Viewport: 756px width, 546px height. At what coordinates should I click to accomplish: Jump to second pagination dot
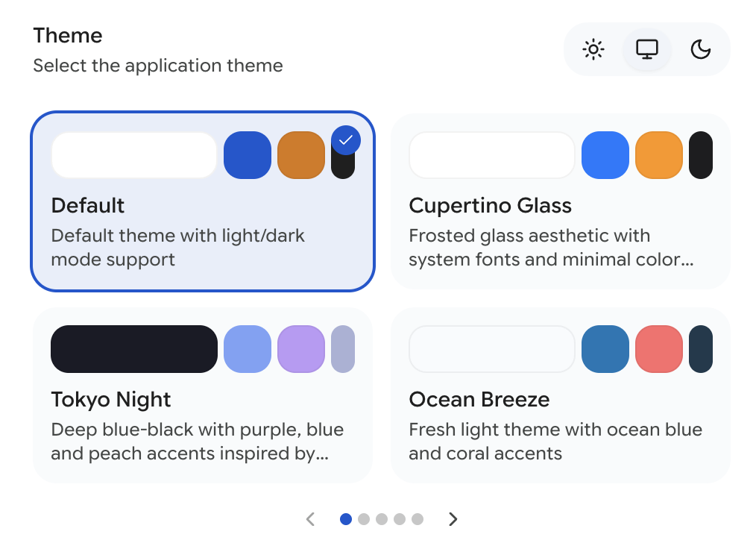[x=364, y=519]
